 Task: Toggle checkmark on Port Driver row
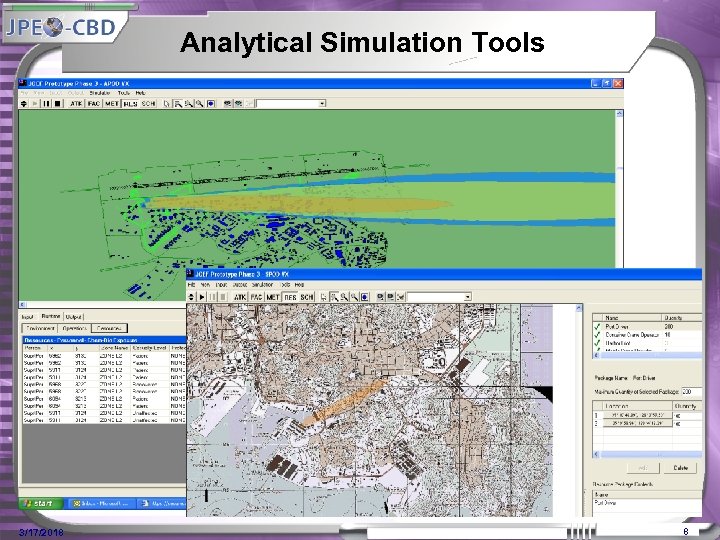[x=597, y=326]
